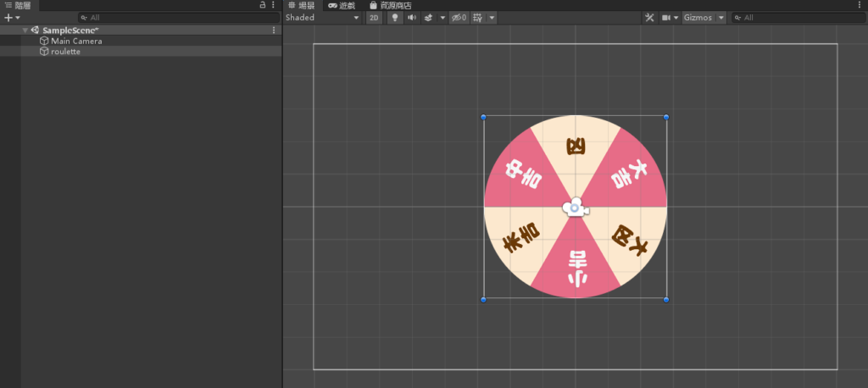Open the scene effects dropdown arrow

click(x=442, y=18)
